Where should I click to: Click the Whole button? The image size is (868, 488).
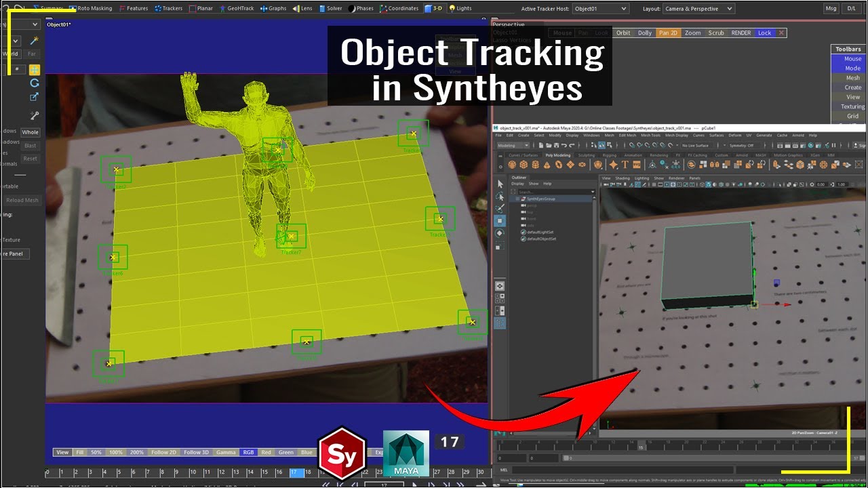31,132
